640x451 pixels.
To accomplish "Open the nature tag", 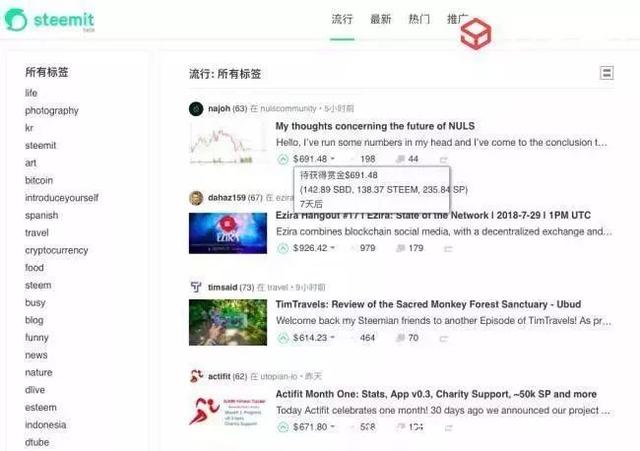I will (x=38, y=373).
